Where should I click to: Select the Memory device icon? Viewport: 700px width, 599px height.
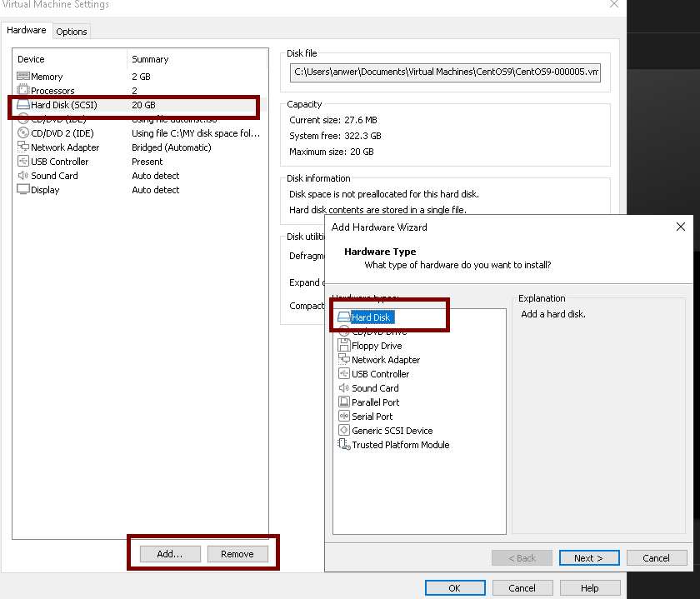click(x=23, y=77)
